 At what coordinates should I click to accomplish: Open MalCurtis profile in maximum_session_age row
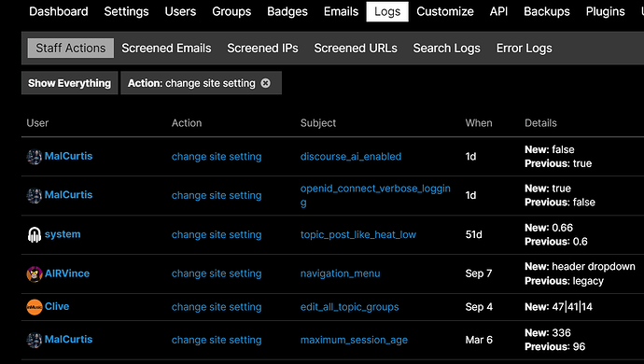68,340
